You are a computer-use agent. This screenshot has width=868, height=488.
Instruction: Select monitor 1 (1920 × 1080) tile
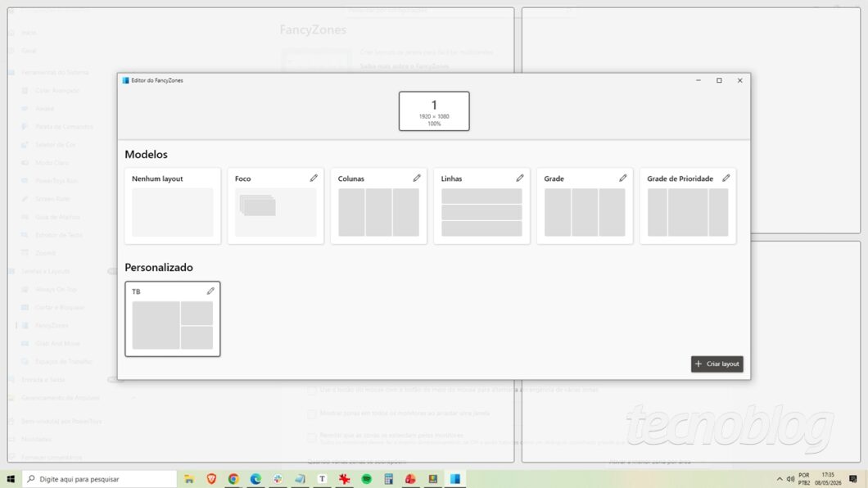pyautogui.click(x=434, y=111)
